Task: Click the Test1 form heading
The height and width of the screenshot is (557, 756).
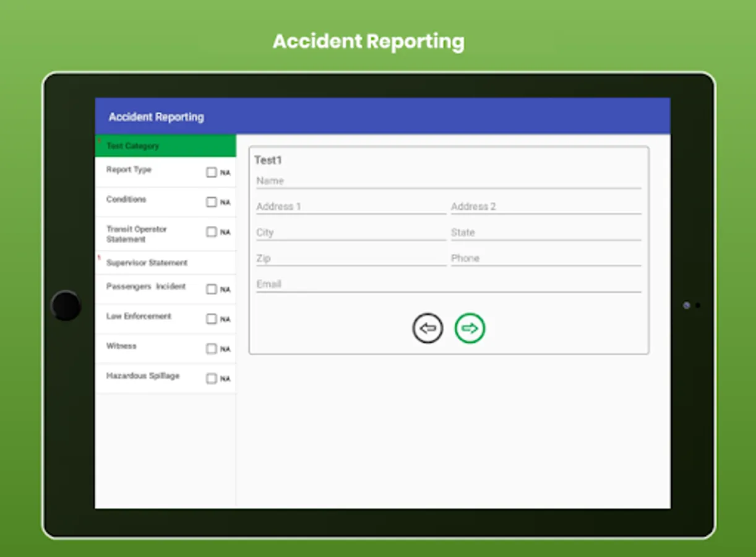Action: pyautogui.click(x=268, y=160)
